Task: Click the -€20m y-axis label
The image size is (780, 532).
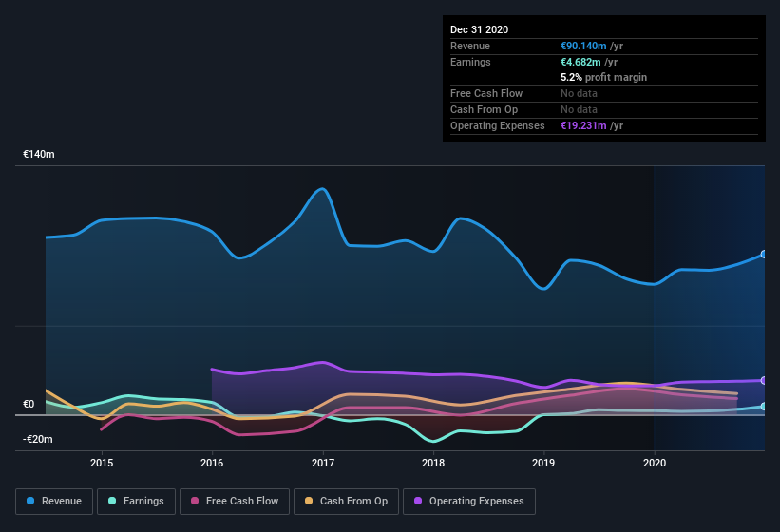Action: point(38,439)
